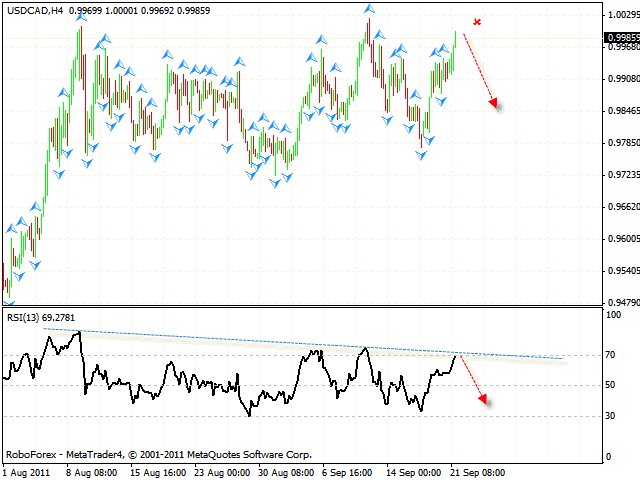The image size is (640, 480).
Task: Click the RSI 50 level label
Action: [x=610, y=385]
